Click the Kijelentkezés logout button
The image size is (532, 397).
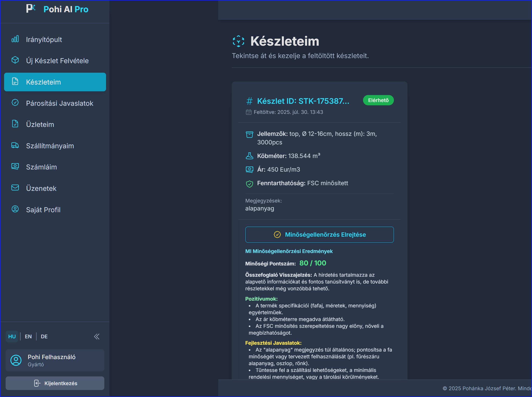pyautogui.click(x=55, y=383)
